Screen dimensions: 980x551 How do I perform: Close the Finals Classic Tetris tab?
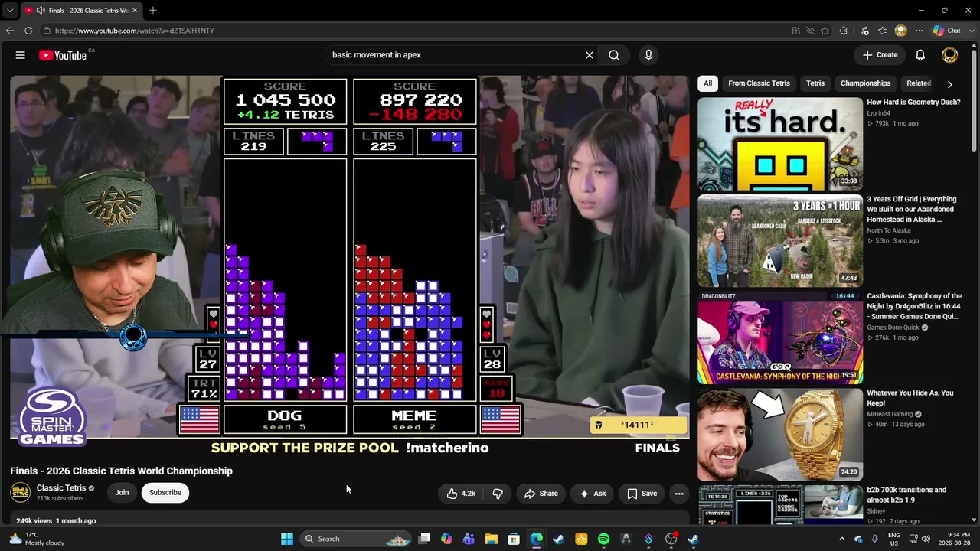point(135,11)
